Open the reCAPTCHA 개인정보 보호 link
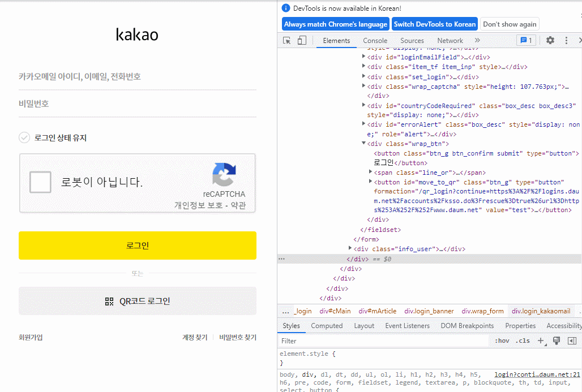582x392 pixels. coord(198,205)
